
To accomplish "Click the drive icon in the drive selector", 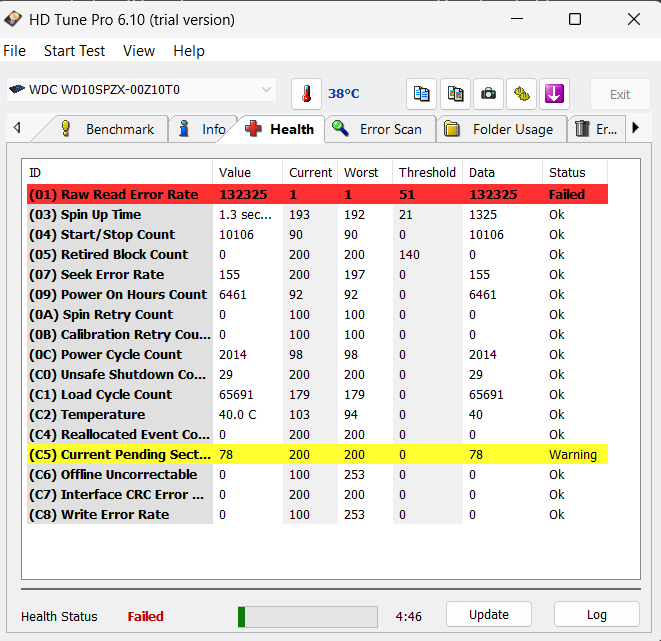I will (x=17, y=89).
